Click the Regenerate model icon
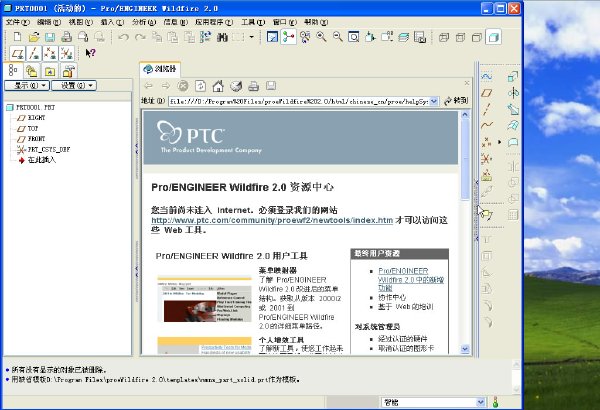Screen dimensions: 600x410 click(205, 37)
